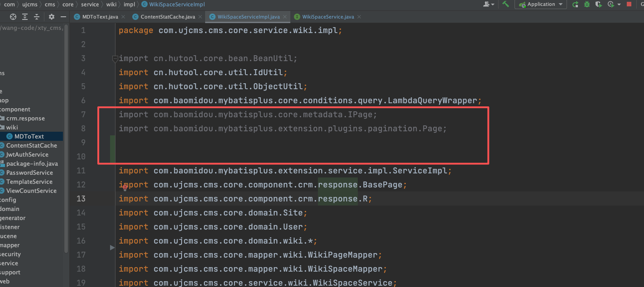Close the MDToText.java tab

(x=123, y=17)
